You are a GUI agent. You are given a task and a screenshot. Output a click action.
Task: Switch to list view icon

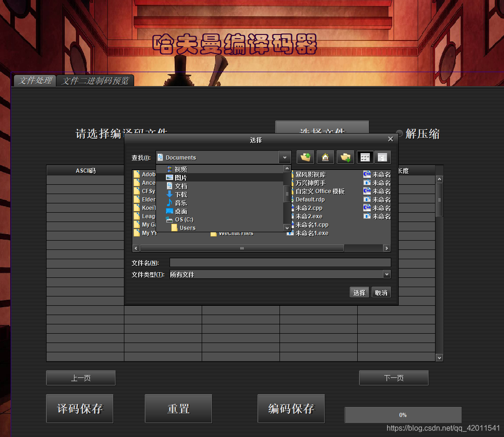[365, 157]
